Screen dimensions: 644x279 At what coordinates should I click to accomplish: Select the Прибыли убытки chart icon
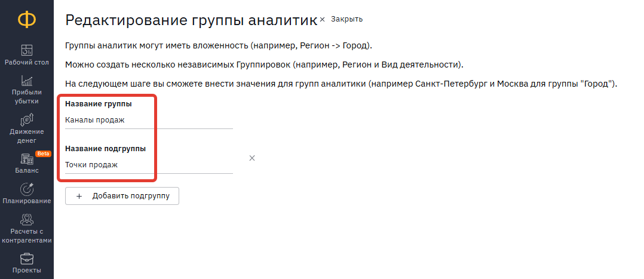27,81
